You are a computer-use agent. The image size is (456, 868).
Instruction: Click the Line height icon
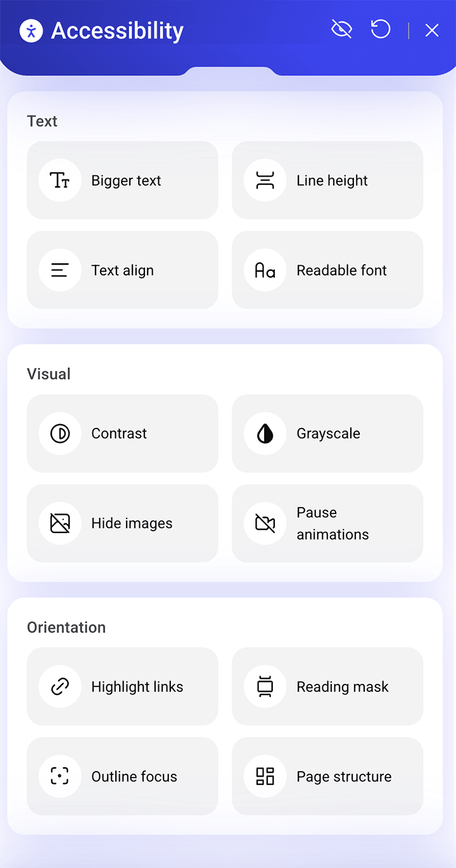(x=265, y=180)
